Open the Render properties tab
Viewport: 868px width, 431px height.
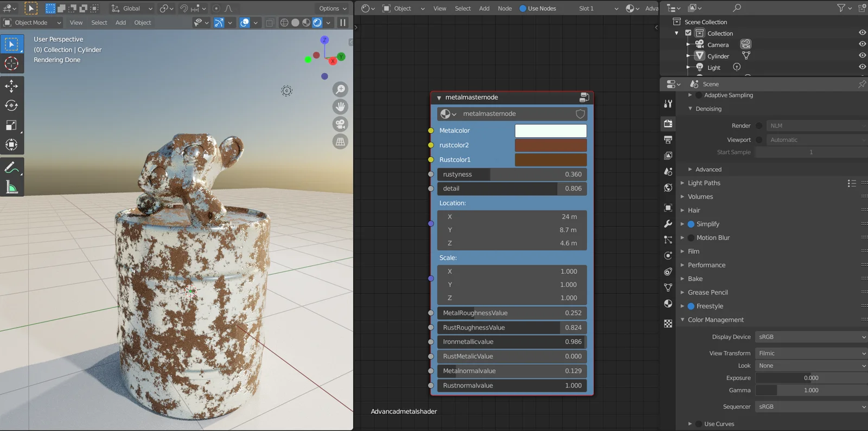pos(668,124)
